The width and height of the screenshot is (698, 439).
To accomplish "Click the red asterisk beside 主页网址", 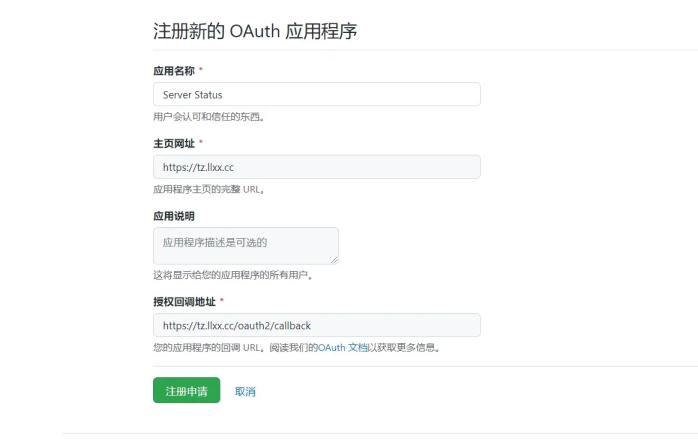I will pyautogui.click(x=201, y=142).
